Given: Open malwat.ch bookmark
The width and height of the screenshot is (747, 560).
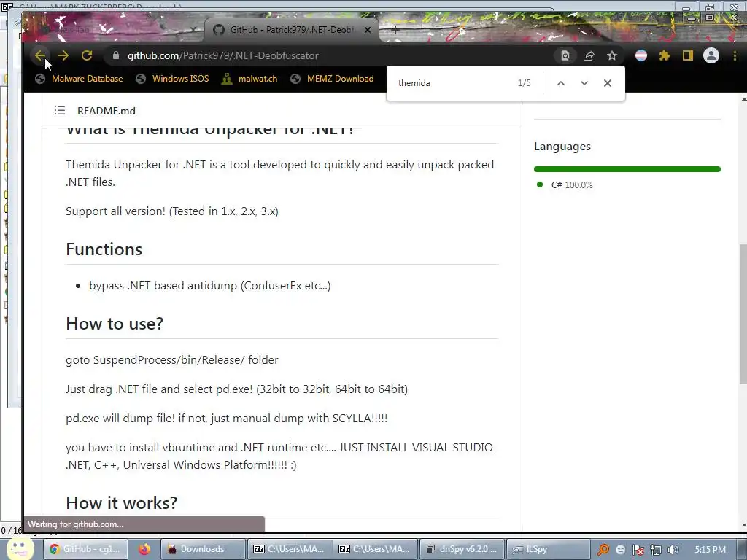Looking at the screenshot, I should (x=249, y=79).
